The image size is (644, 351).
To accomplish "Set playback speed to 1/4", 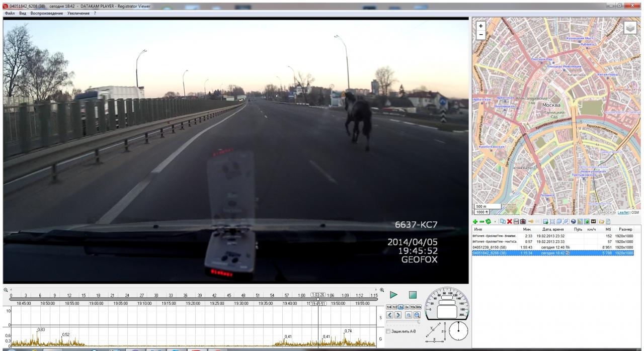I will (x=388, y=307).
